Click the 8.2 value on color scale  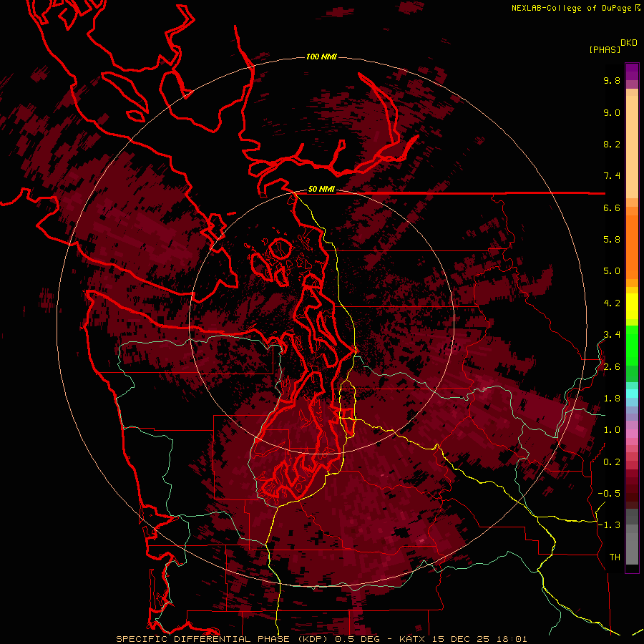tap(612, 144)
